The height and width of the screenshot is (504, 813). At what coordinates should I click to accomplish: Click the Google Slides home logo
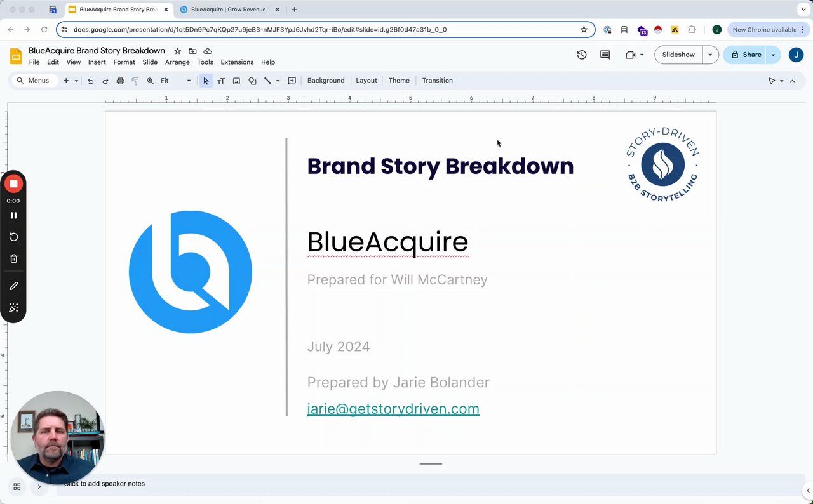[x=16, y=56]
